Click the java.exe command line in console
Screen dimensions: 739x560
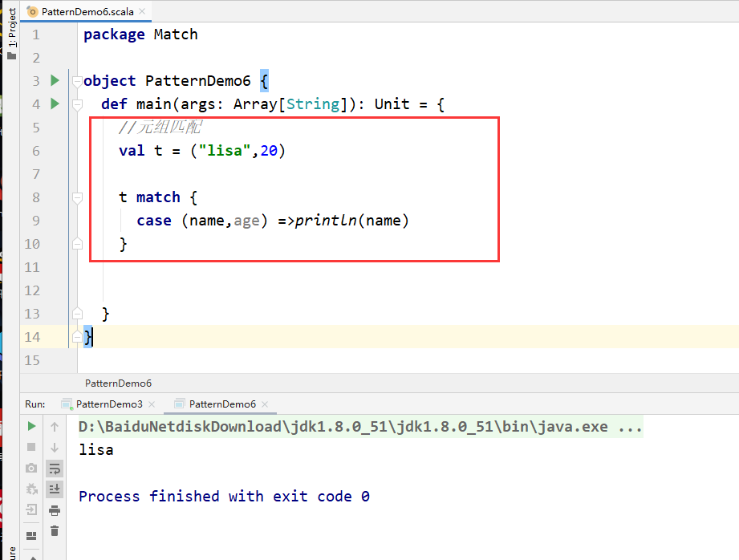[360, 427]
